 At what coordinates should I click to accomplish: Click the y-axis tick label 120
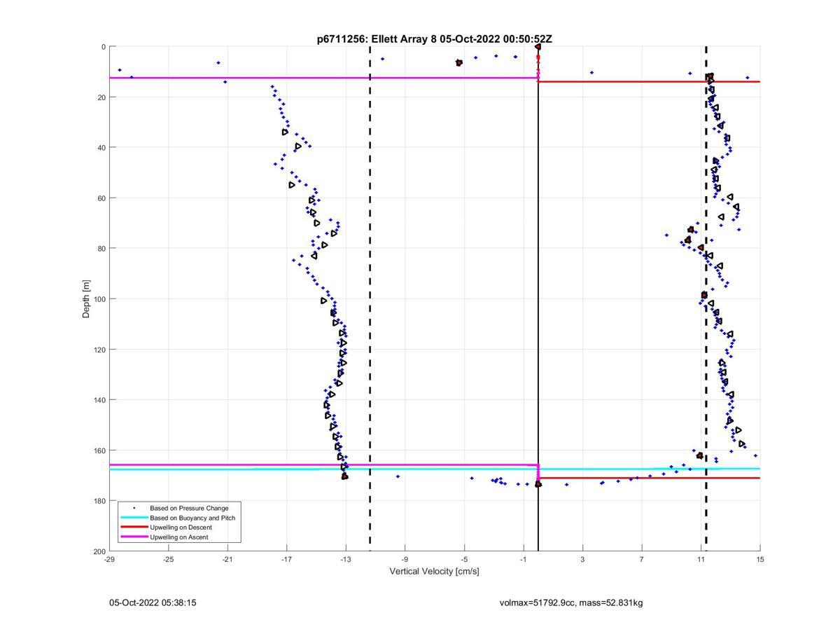[x=99, y=350]
